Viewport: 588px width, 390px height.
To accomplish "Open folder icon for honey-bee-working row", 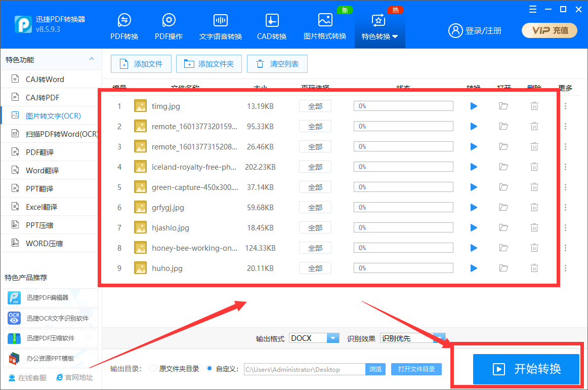I will pyautogui.click(x=503, y=248).
